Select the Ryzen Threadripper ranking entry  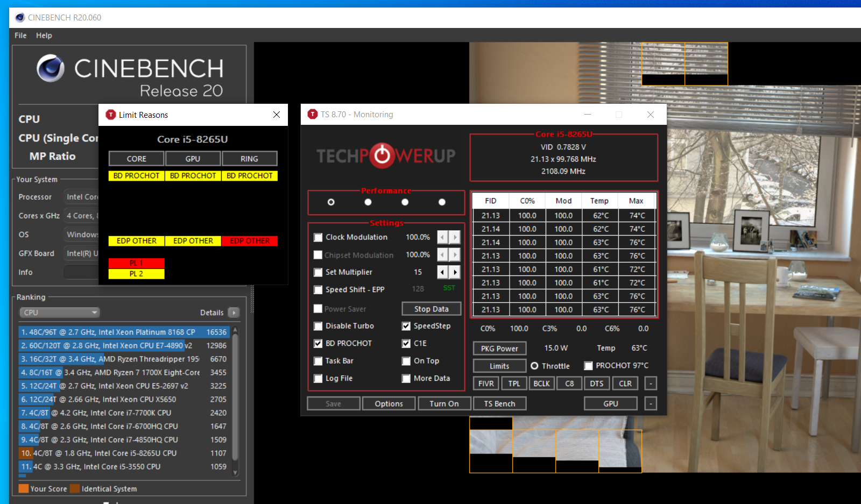point(124,359)
